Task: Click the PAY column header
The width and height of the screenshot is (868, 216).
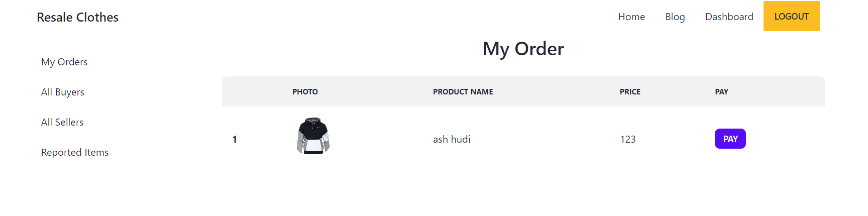Action: [721, 91]
